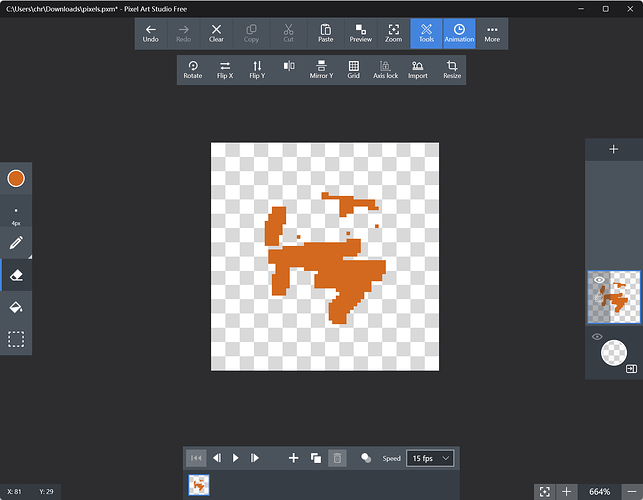643x500 pixels.
Task: Click Clear to wipe the canvas
Action: tap(216, 33)
